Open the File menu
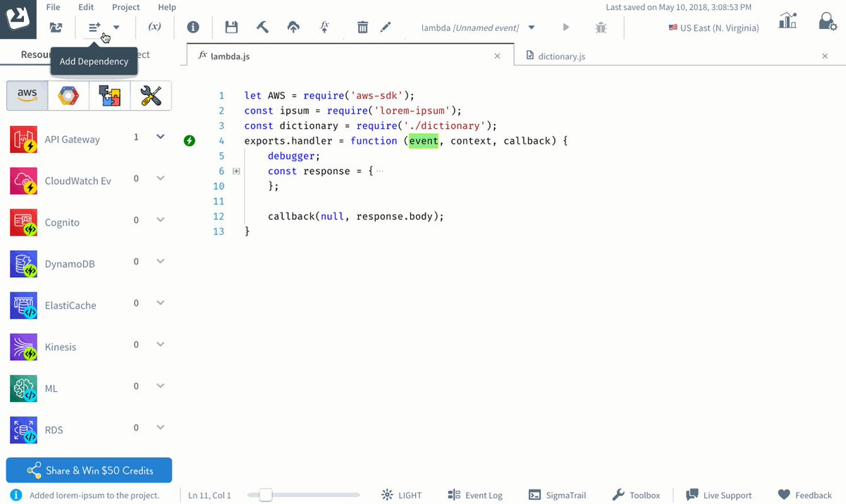Viewport: 846px width, 504px height. click(53, 7)
